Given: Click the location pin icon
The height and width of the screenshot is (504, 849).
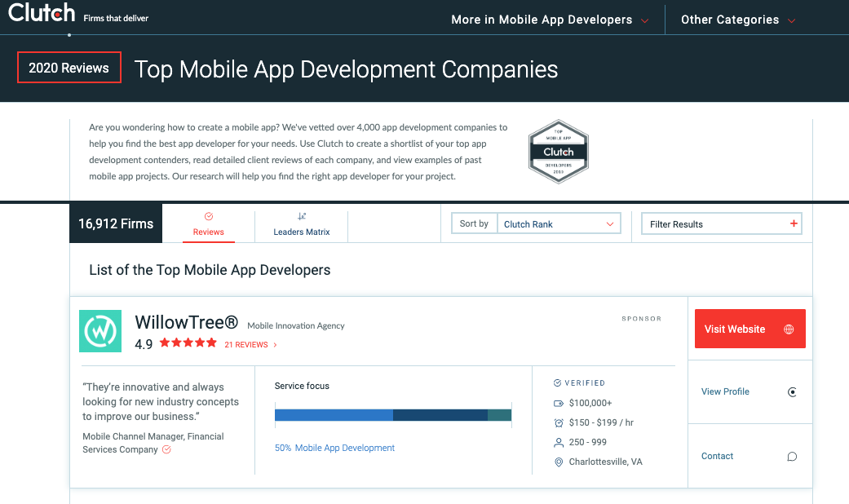Looking at the screenshot, I should click(x=559, y=462).
